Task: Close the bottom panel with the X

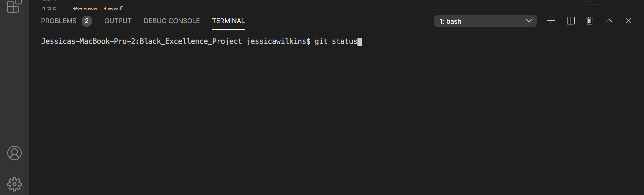Action: [628, 21]
